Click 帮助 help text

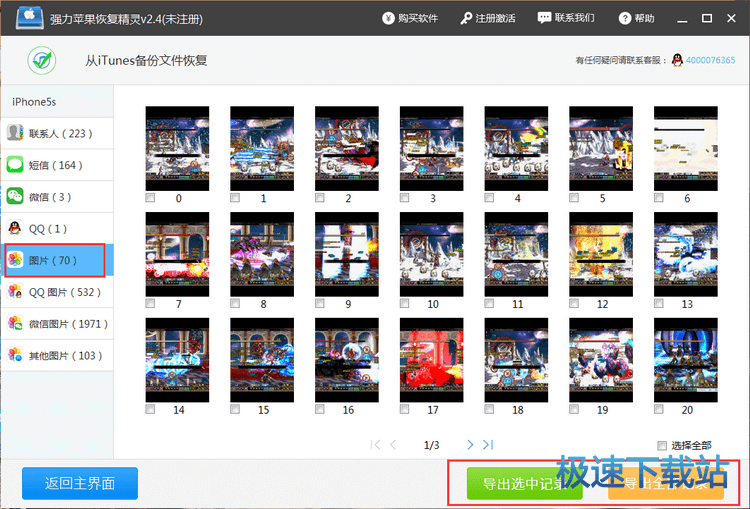pyautogui.click(x=644, y=19)
